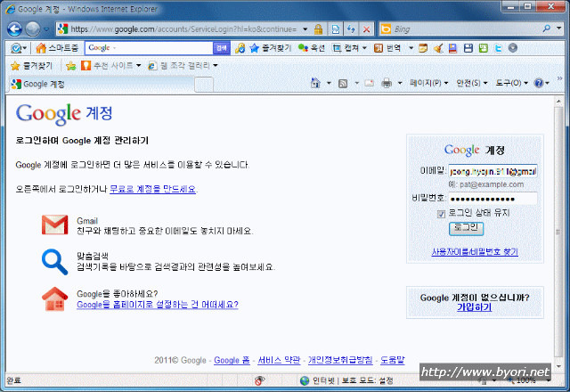Open the 안전(S) menu
The image size is (570, 392).
pos(471,83)
